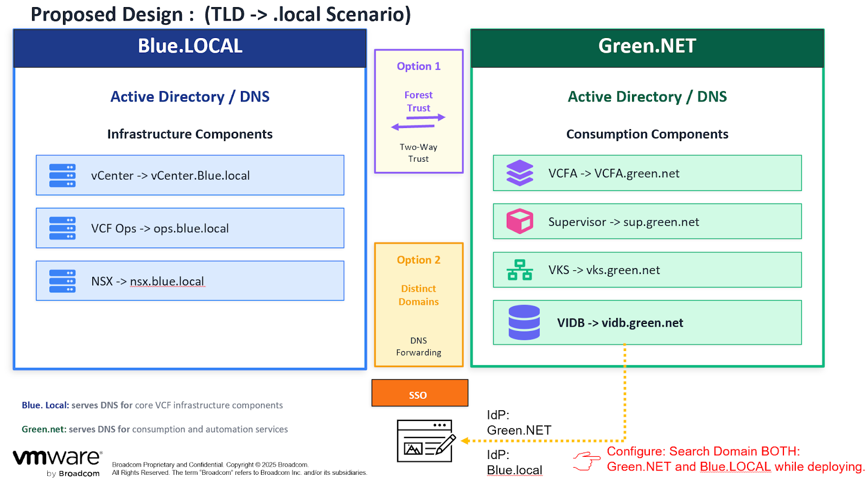Click the Blue.LOCAL header banner

click(x=190, y=48)
